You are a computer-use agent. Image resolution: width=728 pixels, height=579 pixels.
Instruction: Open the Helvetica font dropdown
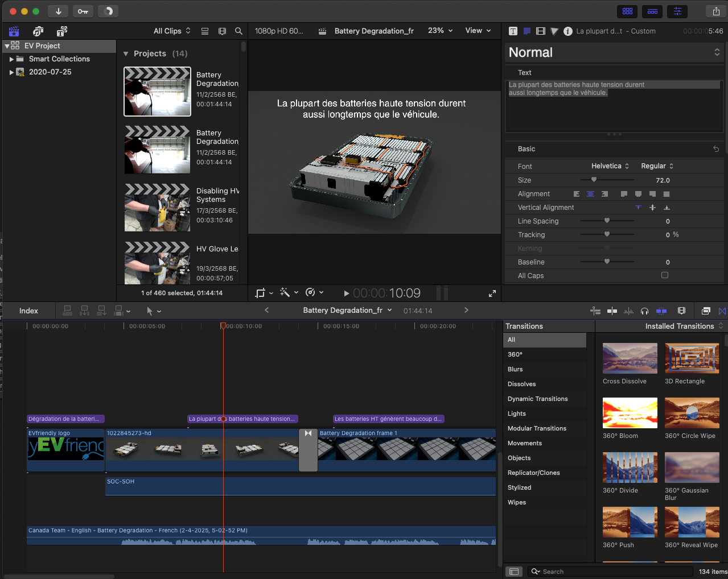[x=610, y=166]
